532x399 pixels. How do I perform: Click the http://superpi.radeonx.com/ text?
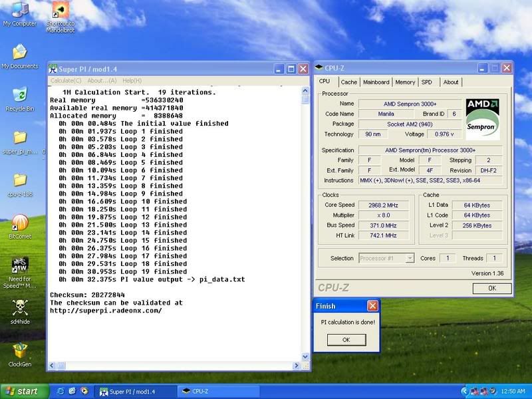coord(106,311)
